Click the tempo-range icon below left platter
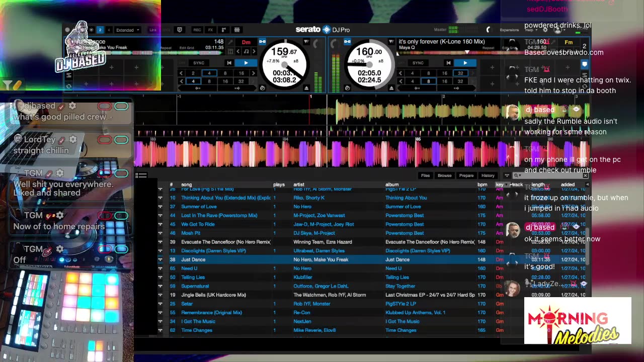644x362 pixels. point(262,88)
